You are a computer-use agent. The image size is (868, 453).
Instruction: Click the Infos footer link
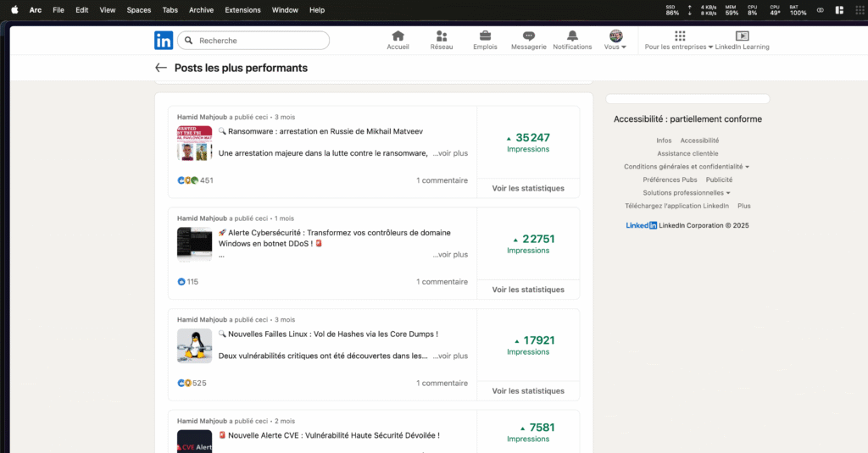664,141
